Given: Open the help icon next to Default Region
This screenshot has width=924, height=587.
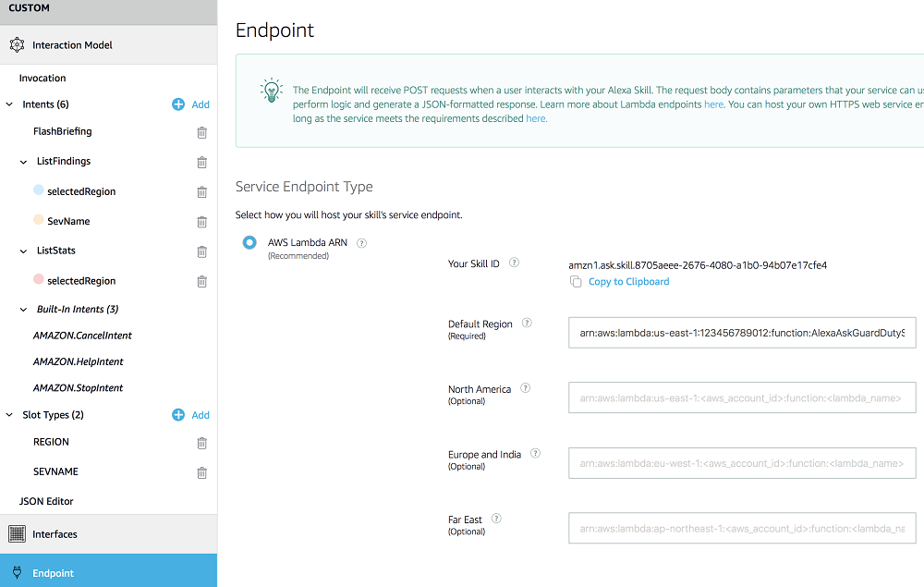Looking at the screenshot, I should click(x=527, y=324).
